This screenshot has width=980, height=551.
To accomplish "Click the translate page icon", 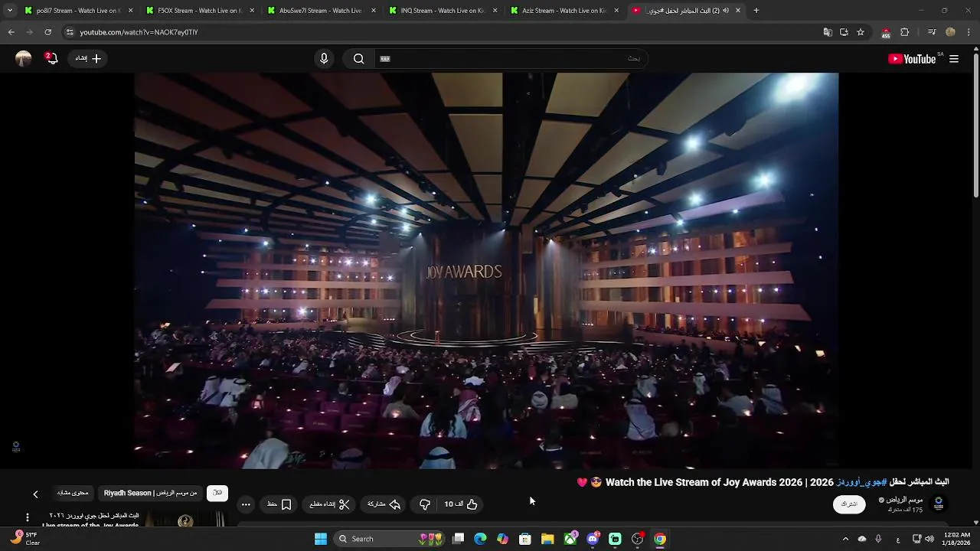I will (x=828, y=32).
